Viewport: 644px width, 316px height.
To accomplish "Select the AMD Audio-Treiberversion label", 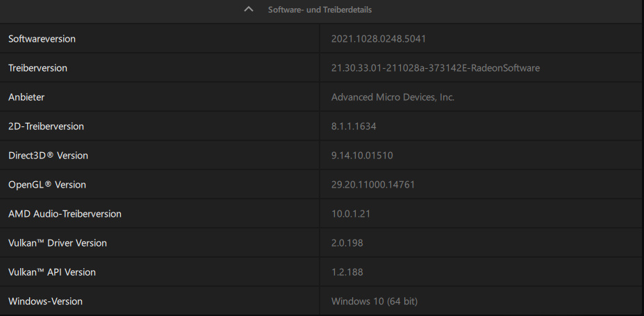I will 65,214.
